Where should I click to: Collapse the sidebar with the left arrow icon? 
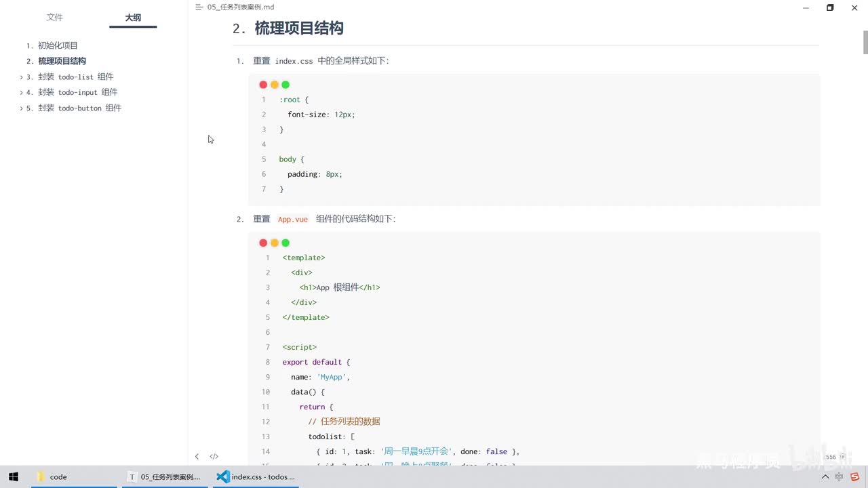pos(197,456)
